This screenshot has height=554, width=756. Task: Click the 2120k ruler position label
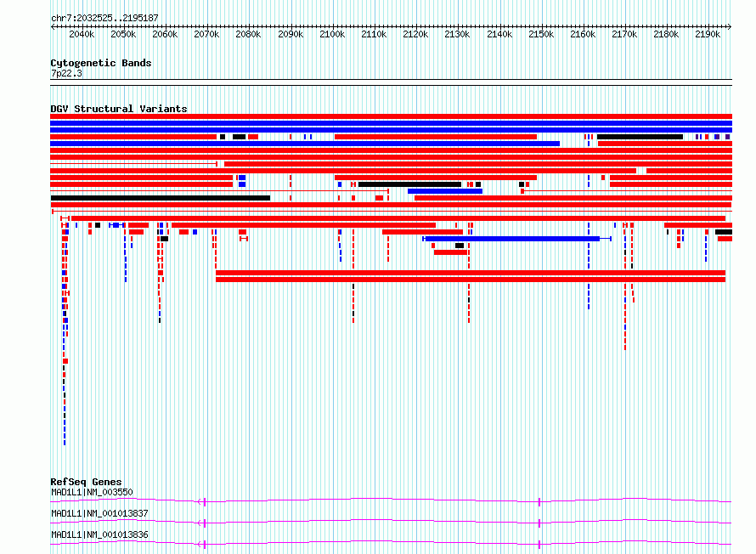point(415,34)
